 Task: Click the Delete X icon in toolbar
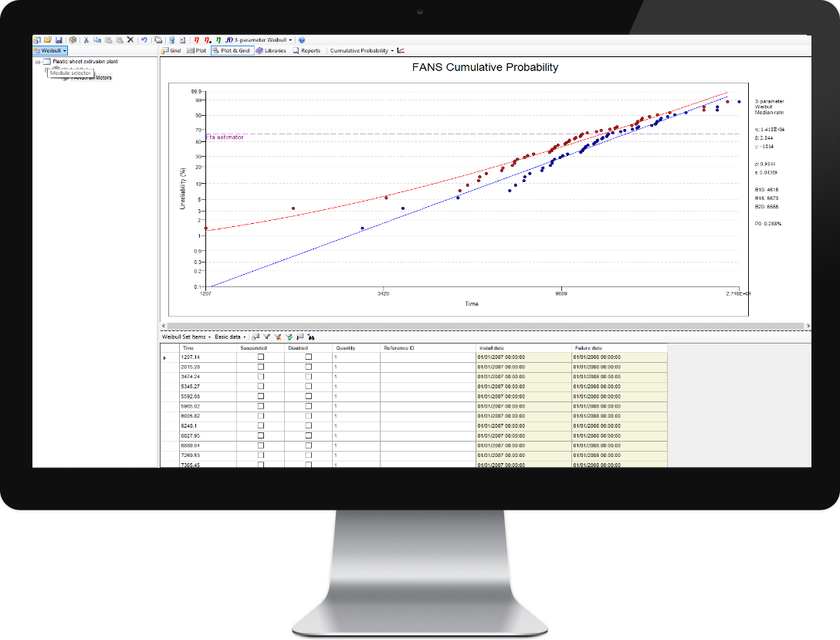pyautogui.click(x=130, y=39)
